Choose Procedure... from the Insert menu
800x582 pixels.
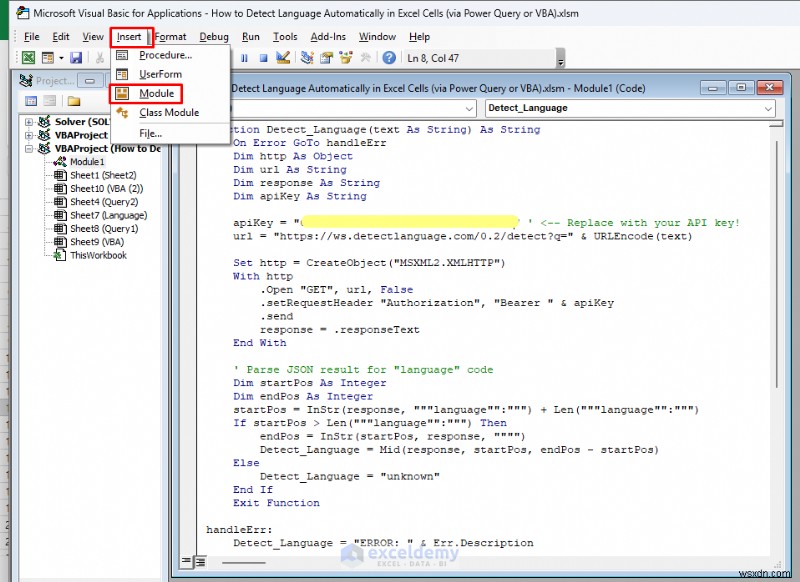click(x=165, y=55)
